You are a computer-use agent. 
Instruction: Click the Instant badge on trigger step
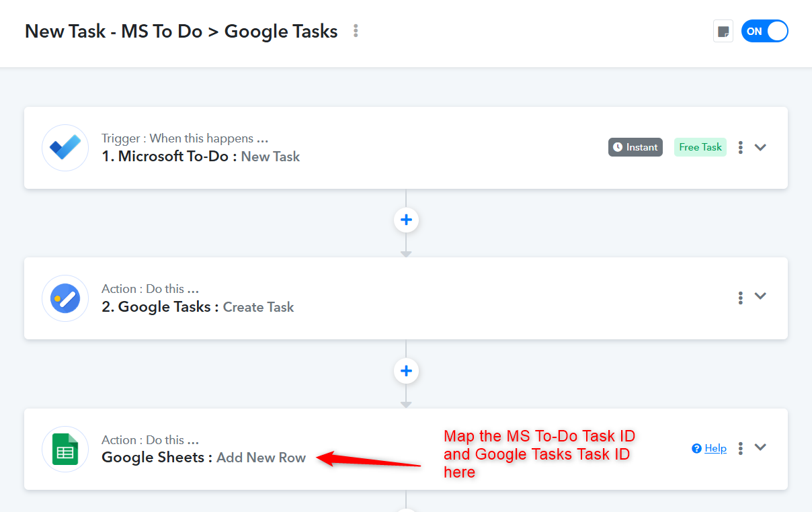point(635,147)
